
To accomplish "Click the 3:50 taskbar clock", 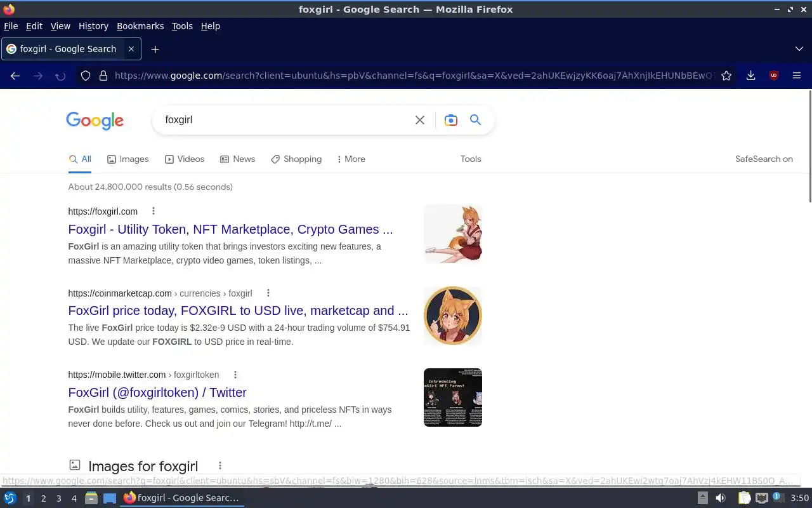I will (800, 498).
